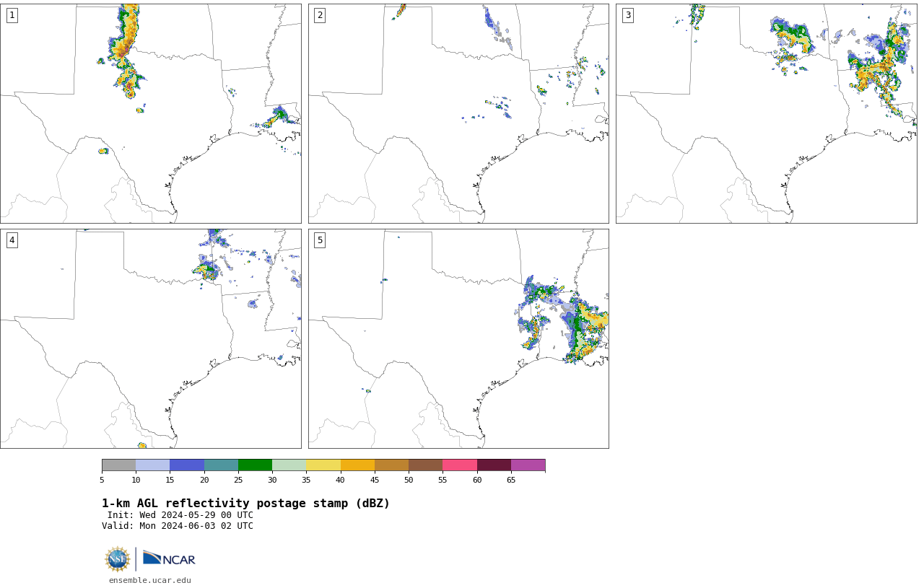This screenshot has width=924, height=588.
Task: Open ensemble member 5 reflectivity map
Action: 458,338
